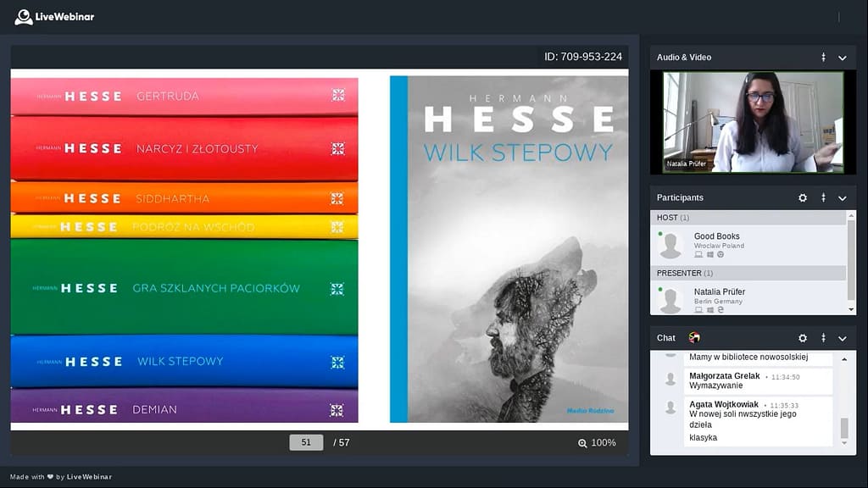Viewport: 868px width, 488px height.
Task: Click the PRESENTER (1) group header
Action: click(x=748, y=274)
